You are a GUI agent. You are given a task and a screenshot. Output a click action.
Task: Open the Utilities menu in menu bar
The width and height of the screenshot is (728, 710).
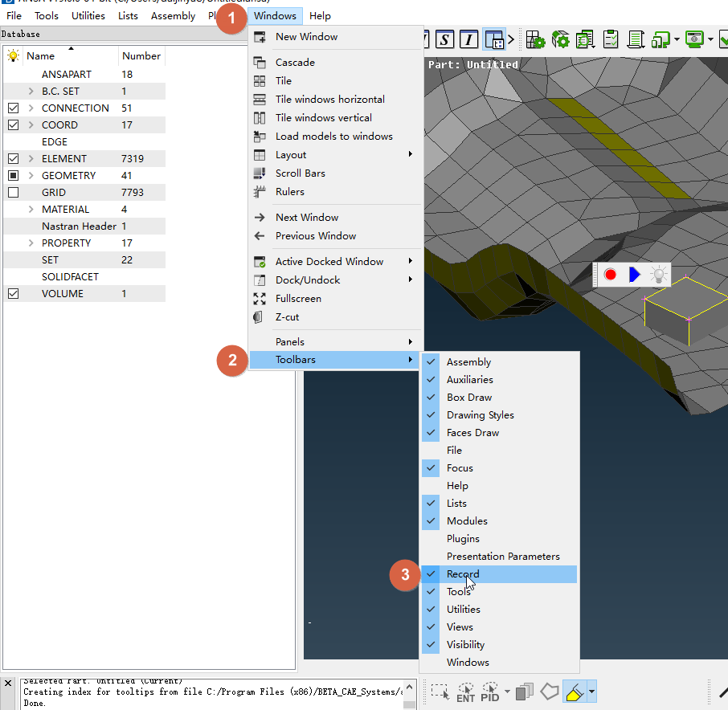(88, 16)
